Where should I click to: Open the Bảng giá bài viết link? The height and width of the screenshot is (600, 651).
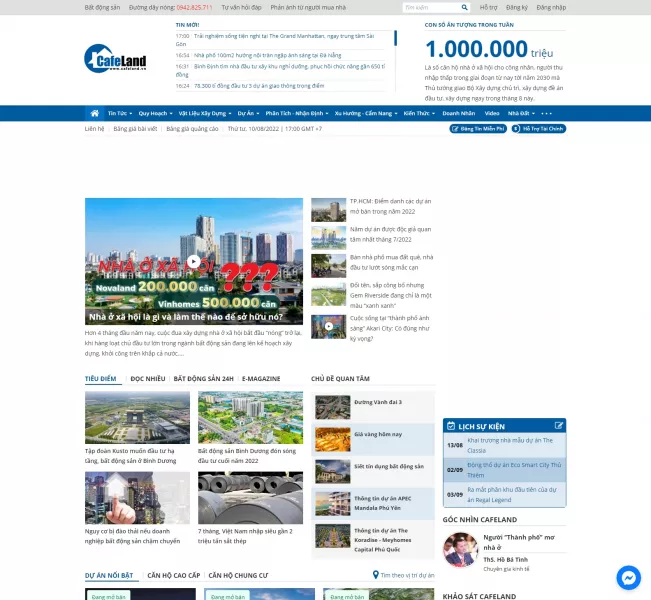(x=135, y=129)
